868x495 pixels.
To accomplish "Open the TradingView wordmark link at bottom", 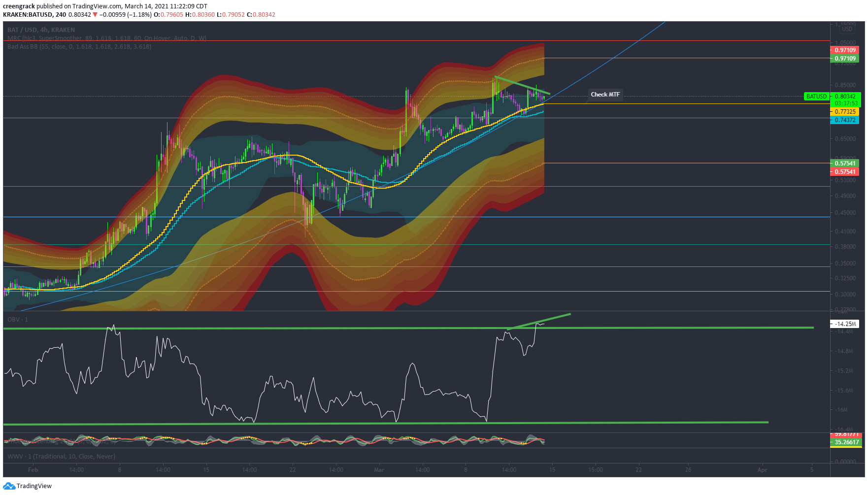I will [x=34, y=486].
